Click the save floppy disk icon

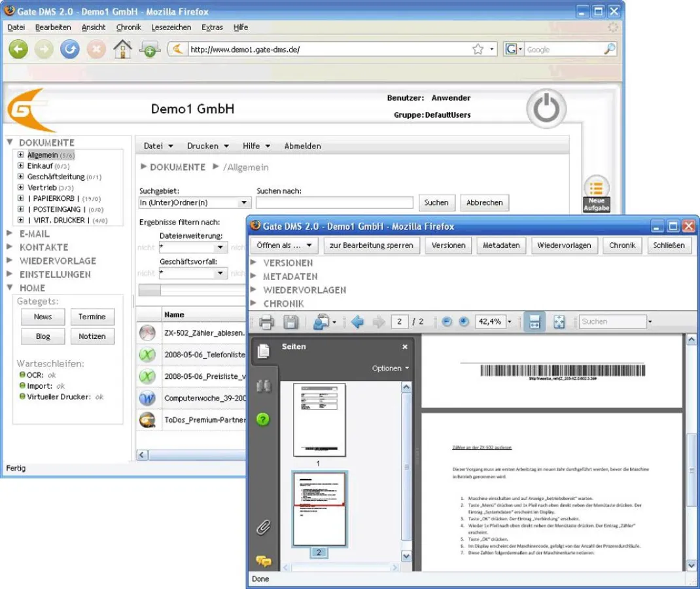[x=290, y=322]
